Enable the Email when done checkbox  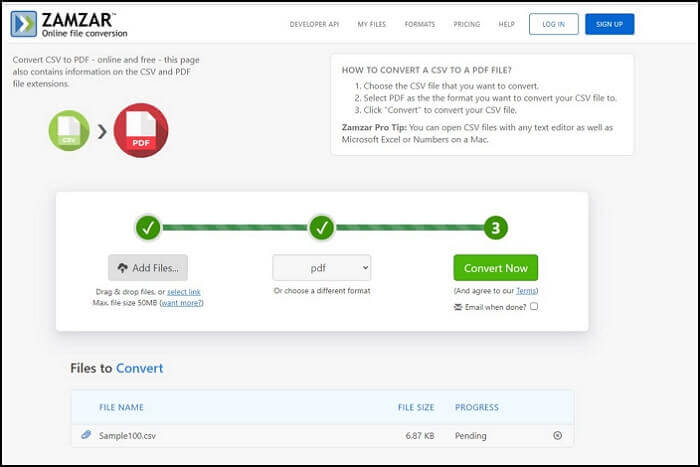(534, 307)
